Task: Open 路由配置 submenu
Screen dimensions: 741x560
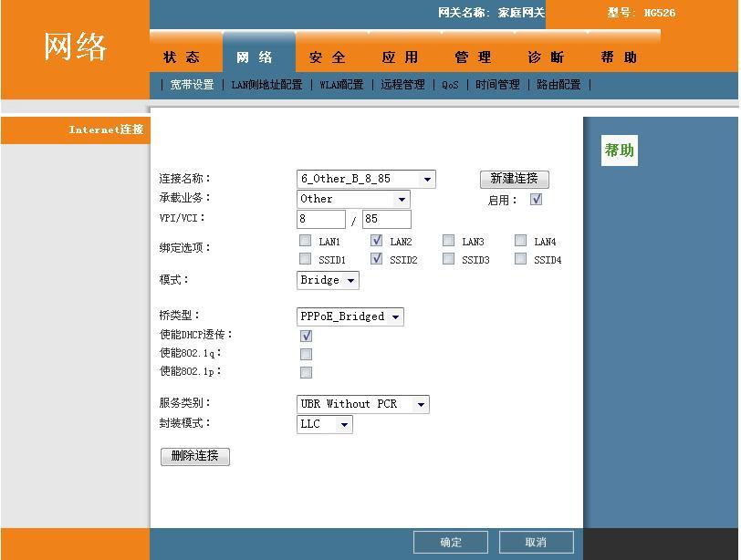Action: 558,85
